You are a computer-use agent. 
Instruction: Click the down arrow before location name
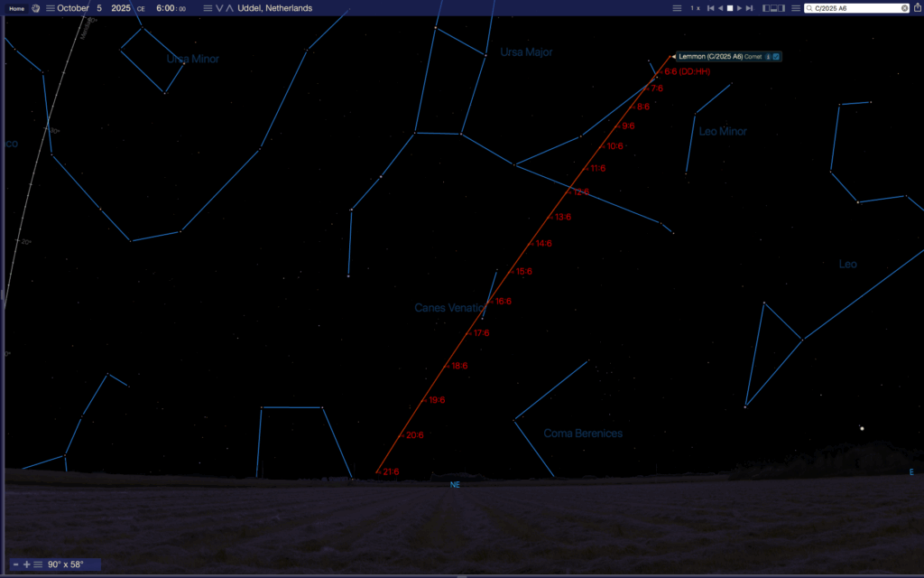(219, 8)
